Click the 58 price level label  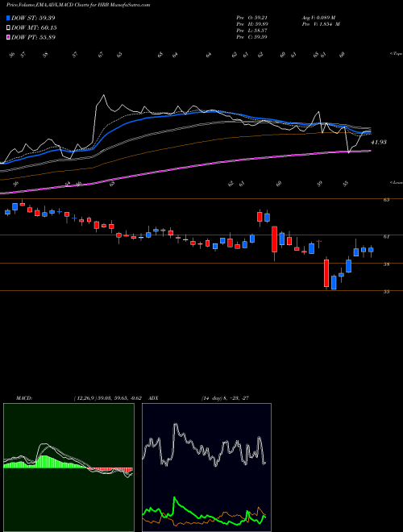click(386, 264)
